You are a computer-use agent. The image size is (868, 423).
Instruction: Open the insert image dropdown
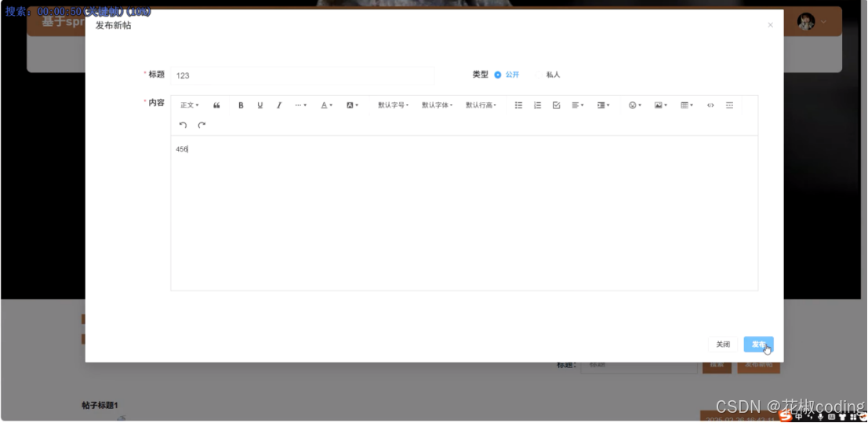coord(661,105)
